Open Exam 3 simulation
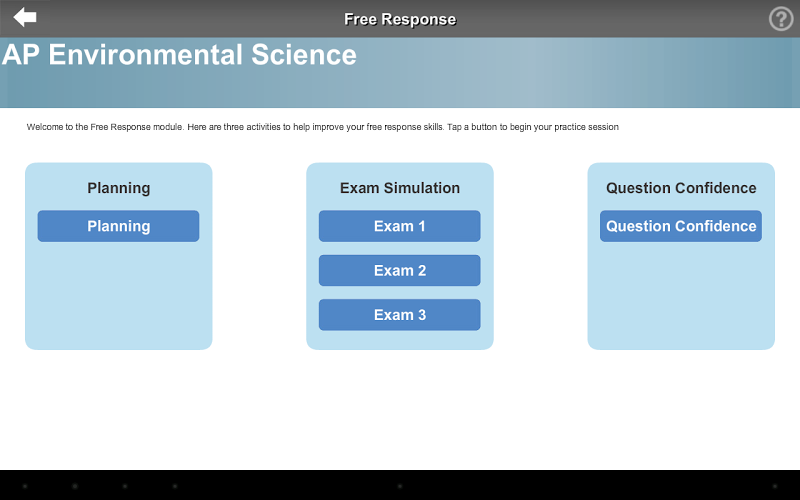This screenshot has width=800, height=500. coord(400,314)
